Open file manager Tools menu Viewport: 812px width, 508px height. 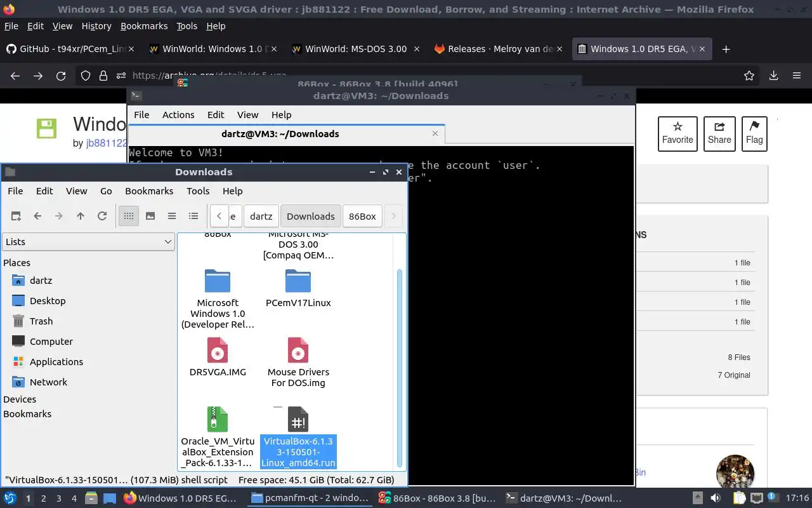pos(198,190)
